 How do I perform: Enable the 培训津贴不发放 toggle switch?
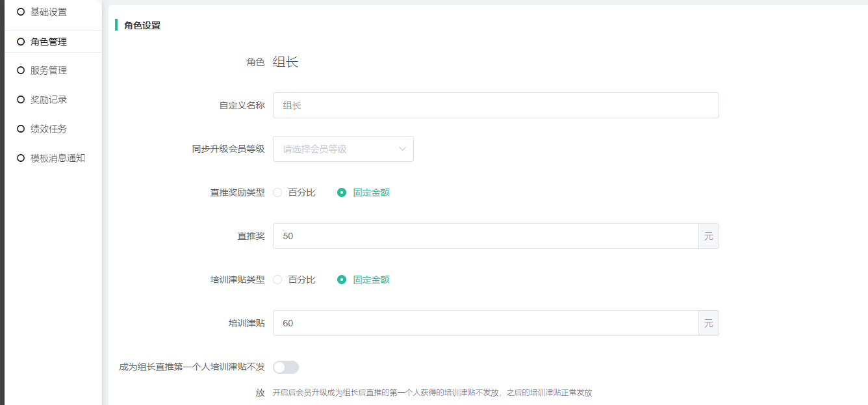point(286,367)
